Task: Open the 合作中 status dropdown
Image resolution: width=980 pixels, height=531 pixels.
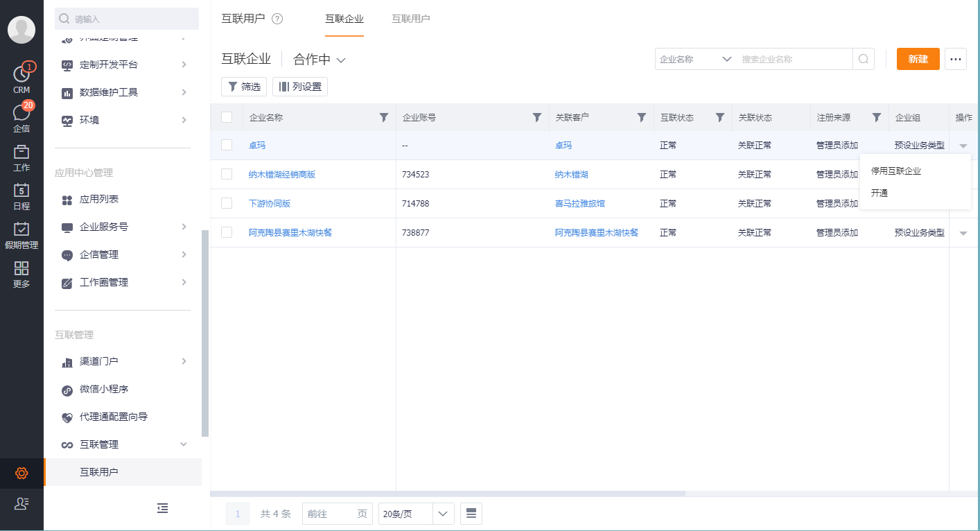Action: pos(320,60)
